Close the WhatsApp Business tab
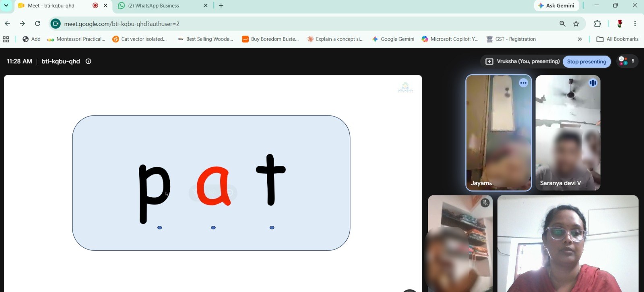 tap(206, 6)
